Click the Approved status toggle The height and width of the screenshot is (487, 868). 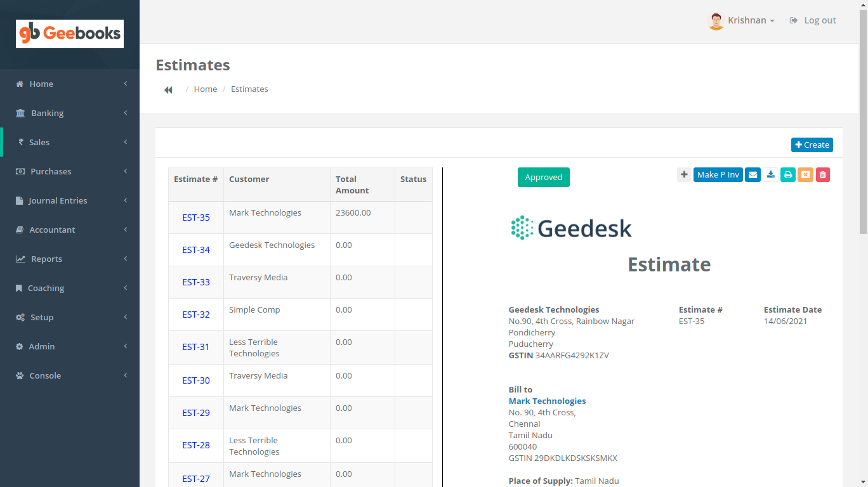[x=543, y=177]
